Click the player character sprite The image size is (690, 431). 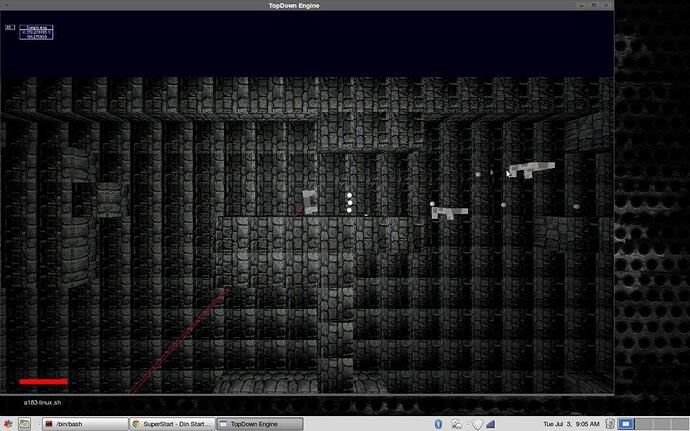[310, 202]
